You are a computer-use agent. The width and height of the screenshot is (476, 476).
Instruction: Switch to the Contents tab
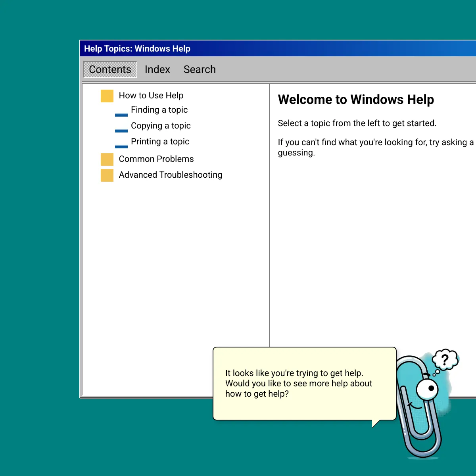pos(110,69)
